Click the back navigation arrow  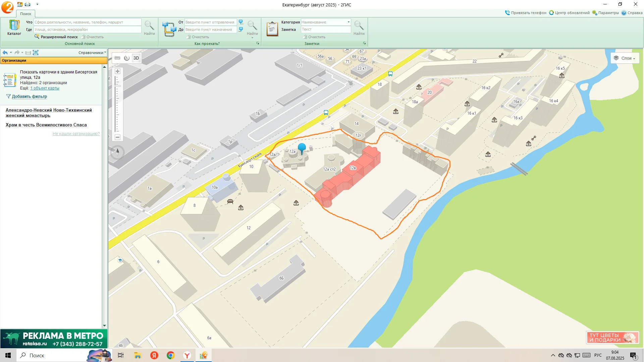coord(5,53)
